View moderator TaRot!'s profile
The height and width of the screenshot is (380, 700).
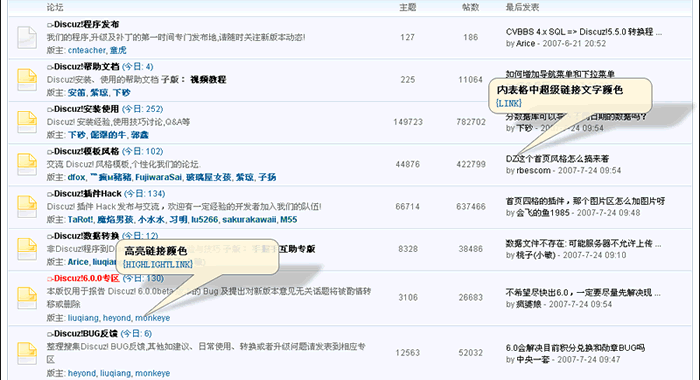click(80, 220)
